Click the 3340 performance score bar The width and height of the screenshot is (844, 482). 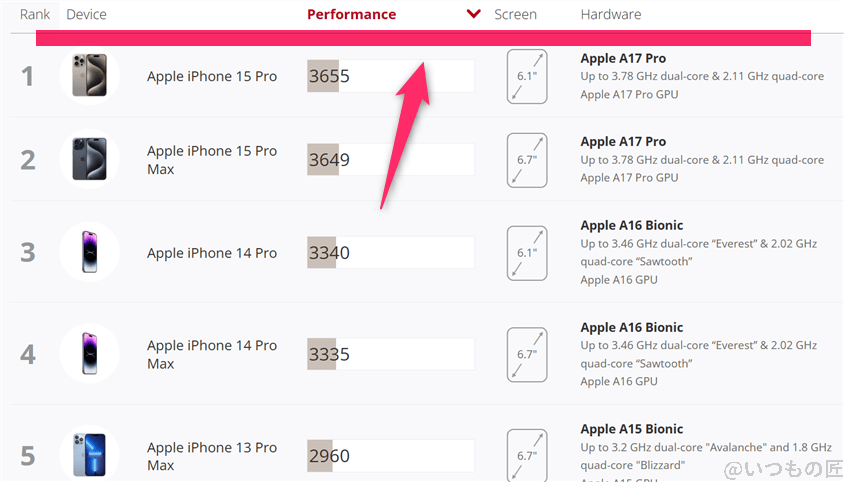pos(390,253)
